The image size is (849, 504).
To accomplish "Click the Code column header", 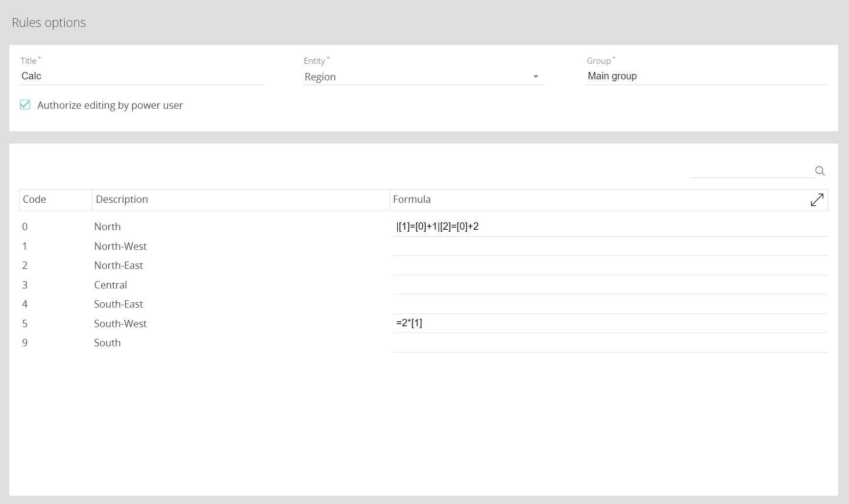I will coord(35,200).
